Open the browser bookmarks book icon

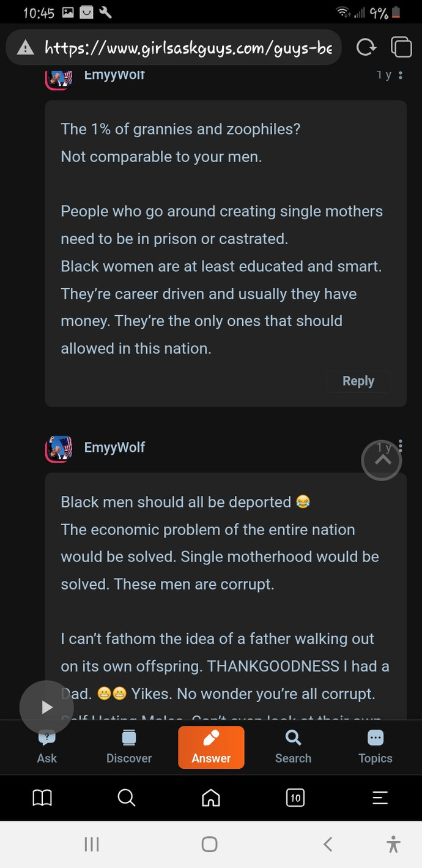click(42, 798)
